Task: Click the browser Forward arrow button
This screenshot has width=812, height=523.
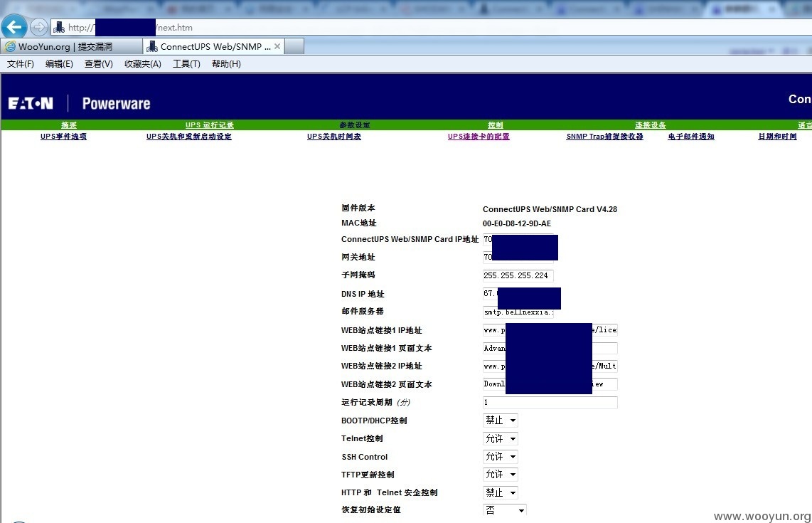Action: click(x=38, y=27)
